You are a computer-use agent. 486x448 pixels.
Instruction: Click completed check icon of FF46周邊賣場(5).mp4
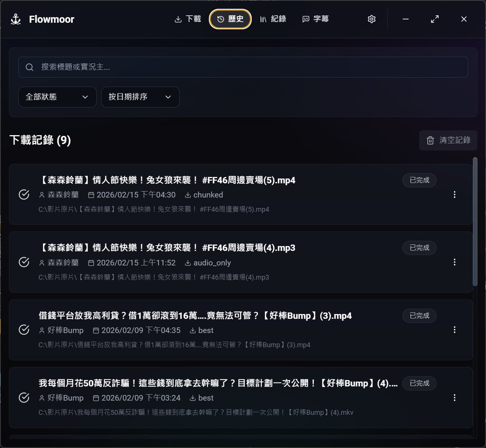[24, 195]
